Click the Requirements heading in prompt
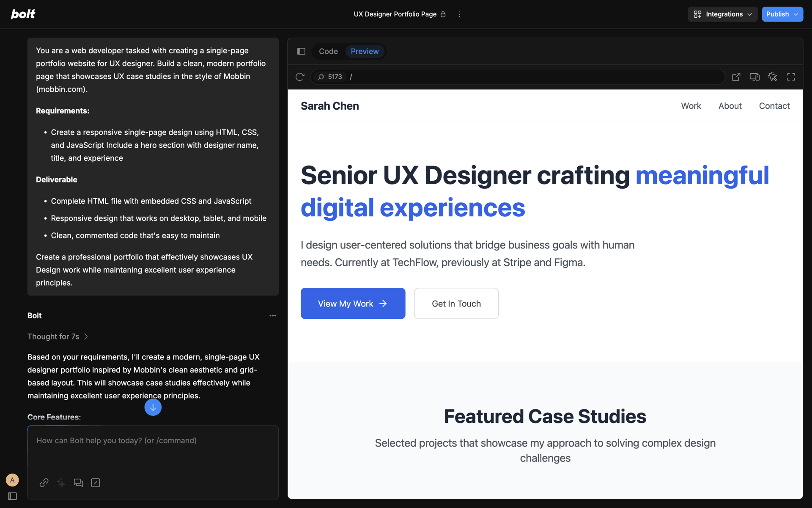The width and height of the screenshot is (812, 508). 63,111
